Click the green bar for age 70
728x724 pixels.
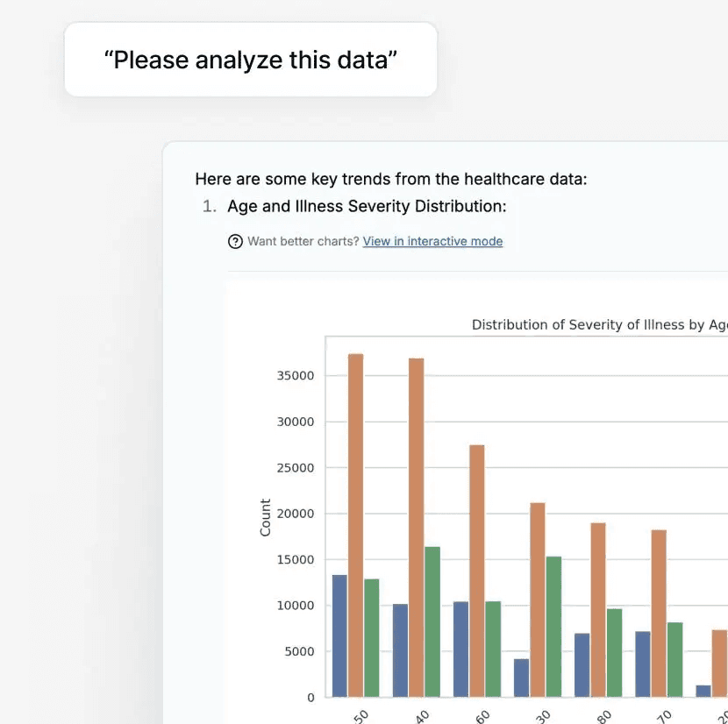click(675, 659)
